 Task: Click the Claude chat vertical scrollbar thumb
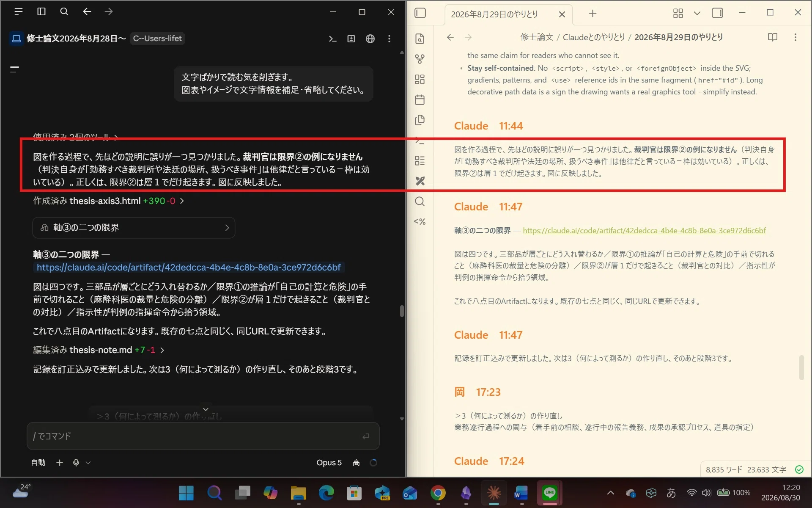coord(402,311)
